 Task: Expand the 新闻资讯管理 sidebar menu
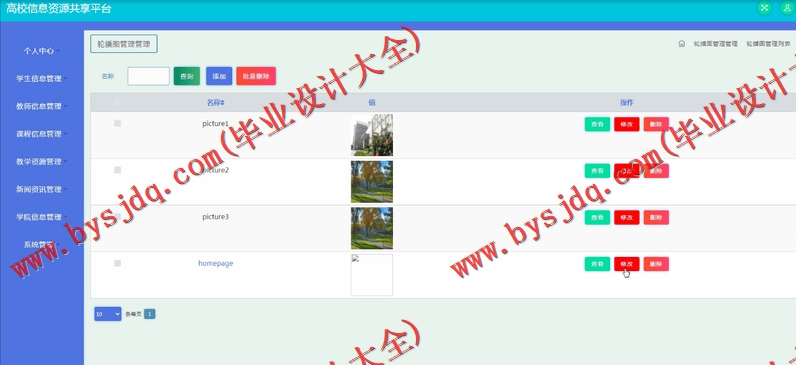pos(42,189)
